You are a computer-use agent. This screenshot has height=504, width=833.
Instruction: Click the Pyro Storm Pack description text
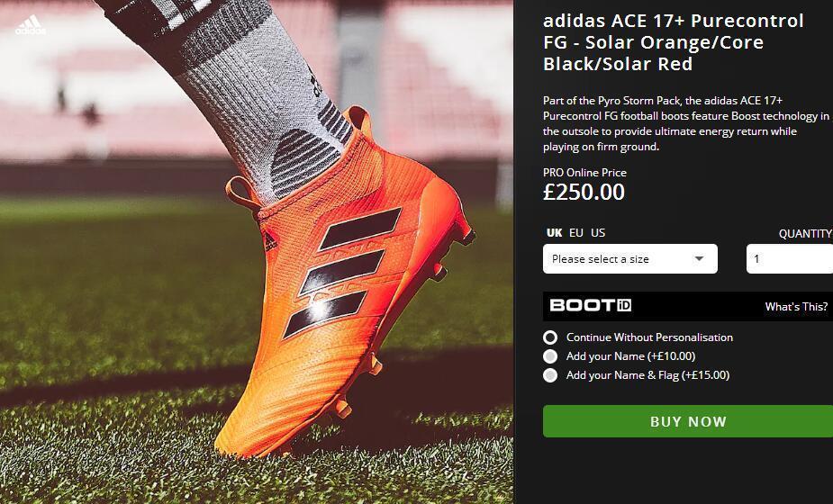686,123
